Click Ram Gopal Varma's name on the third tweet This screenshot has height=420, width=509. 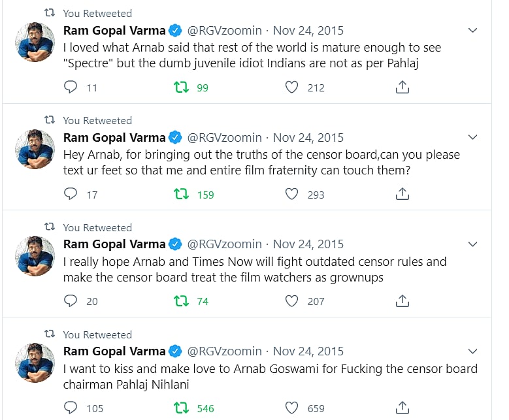(x=114, y=244)
